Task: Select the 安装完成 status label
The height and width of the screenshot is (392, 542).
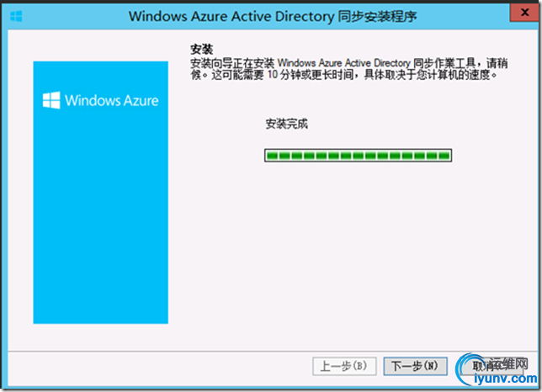Action: point(287,124)
